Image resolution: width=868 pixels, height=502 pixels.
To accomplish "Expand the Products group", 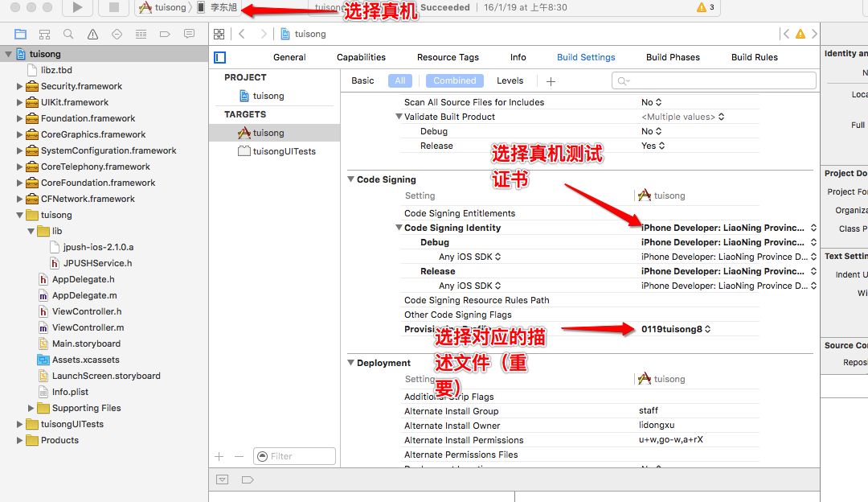I will (19, 441).
